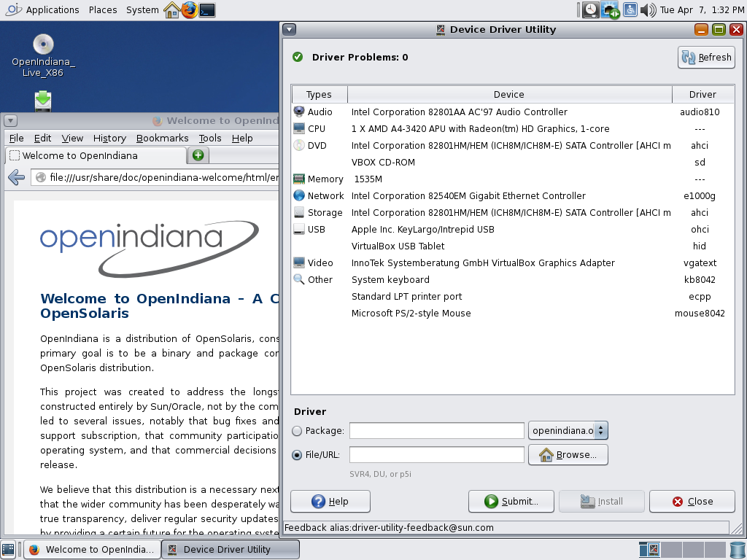Open Firefox Edit menu
The width and height of the screenshot is (747, 560).
click(42, 138)
